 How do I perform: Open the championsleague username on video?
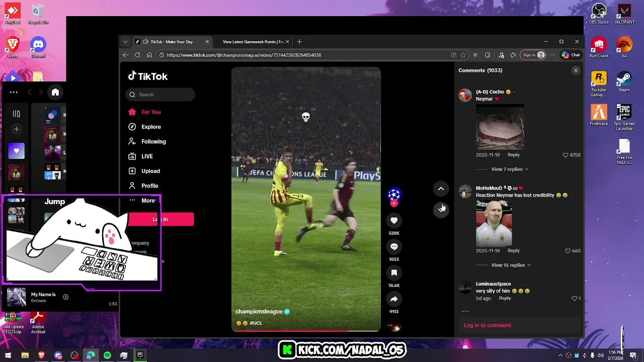coord(259,312)
